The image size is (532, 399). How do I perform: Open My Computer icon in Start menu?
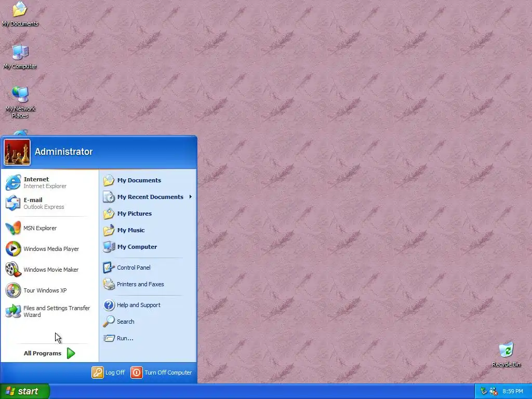point(109,247)
